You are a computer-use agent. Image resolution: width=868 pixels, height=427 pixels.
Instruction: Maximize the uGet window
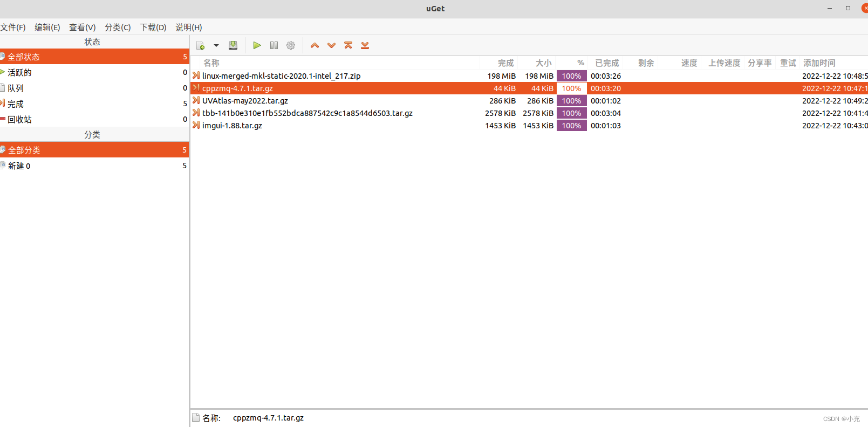[x=848, y=8]
